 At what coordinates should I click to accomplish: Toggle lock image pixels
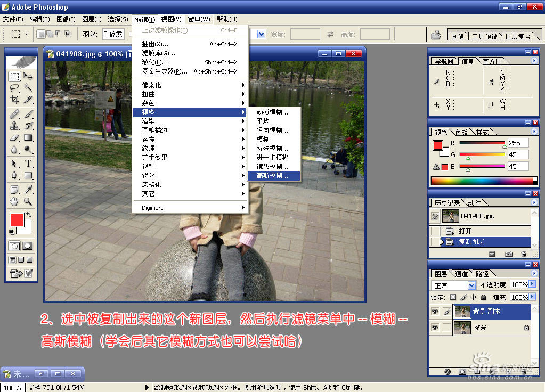click(x=463, y=297)
